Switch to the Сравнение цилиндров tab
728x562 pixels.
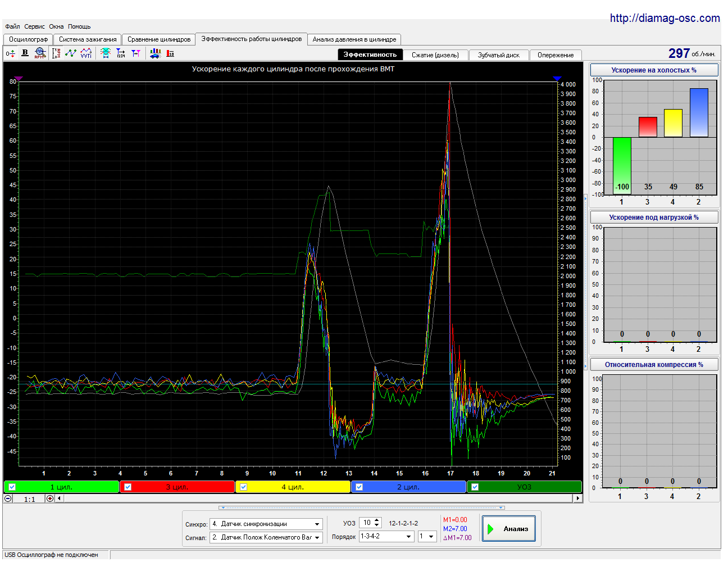pyautogui.click(x=159, y=39)
